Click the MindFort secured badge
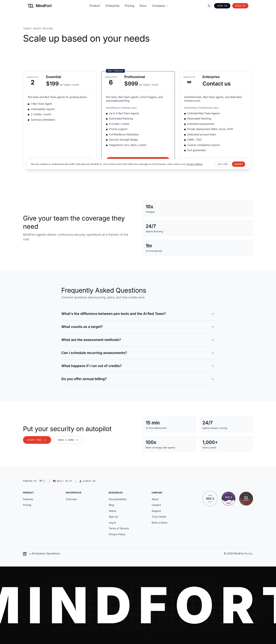This screenshot has height=644, width=276. (x=246, y=499)
